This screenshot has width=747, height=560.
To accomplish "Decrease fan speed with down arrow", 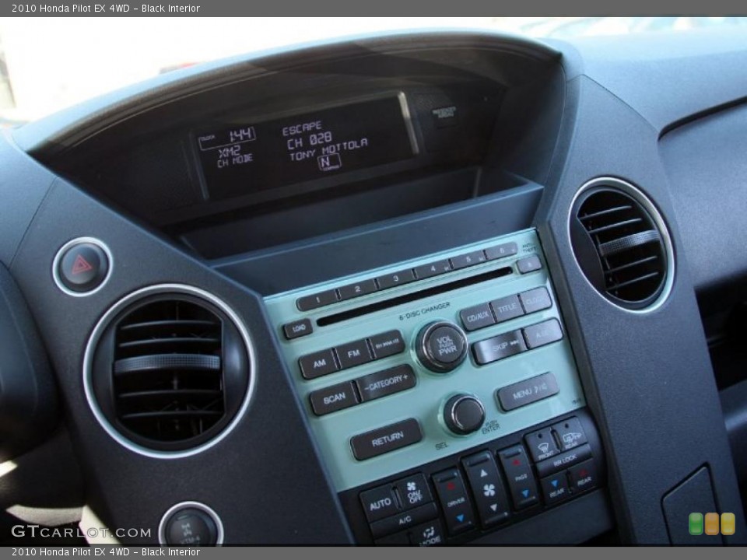I will point(493,508).
